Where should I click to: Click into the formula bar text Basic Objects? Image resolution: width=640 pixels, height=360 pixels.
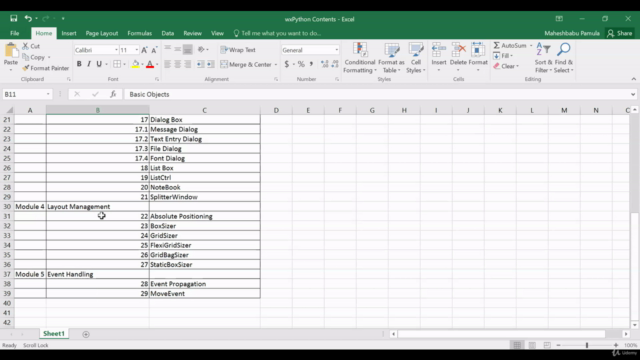tap(149, 94)
